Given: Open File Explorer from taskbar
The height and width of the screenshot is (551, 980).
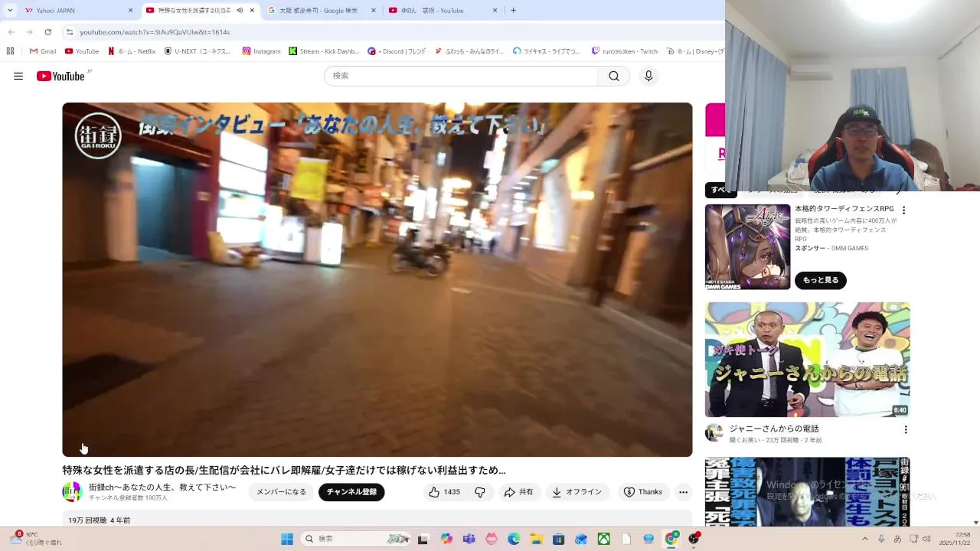Looking at the screenshot, I should pos(536,539).
